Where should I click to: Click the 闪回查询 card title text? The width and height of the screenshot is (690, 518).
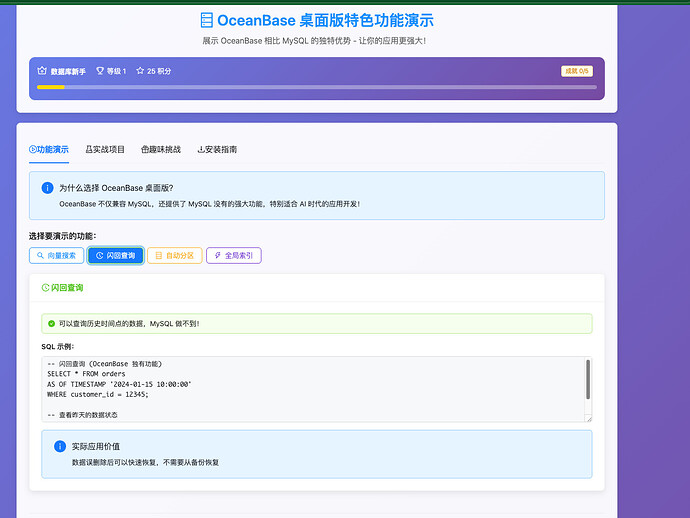67,288
